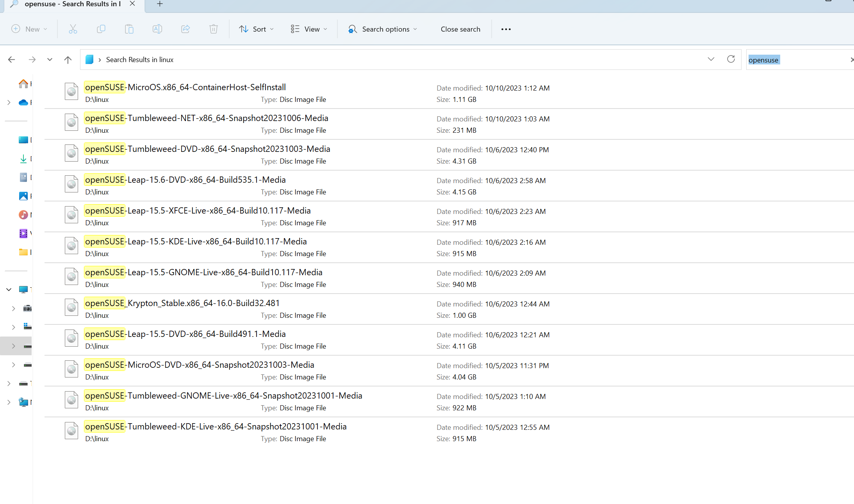
Task: Open the View dropdown menu
Action: (x=309, y=29)
